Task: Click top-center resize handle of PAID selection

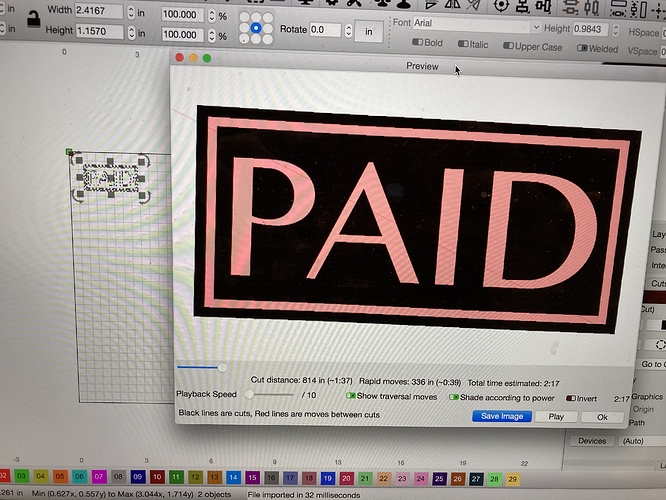Action: click(110, 161)
